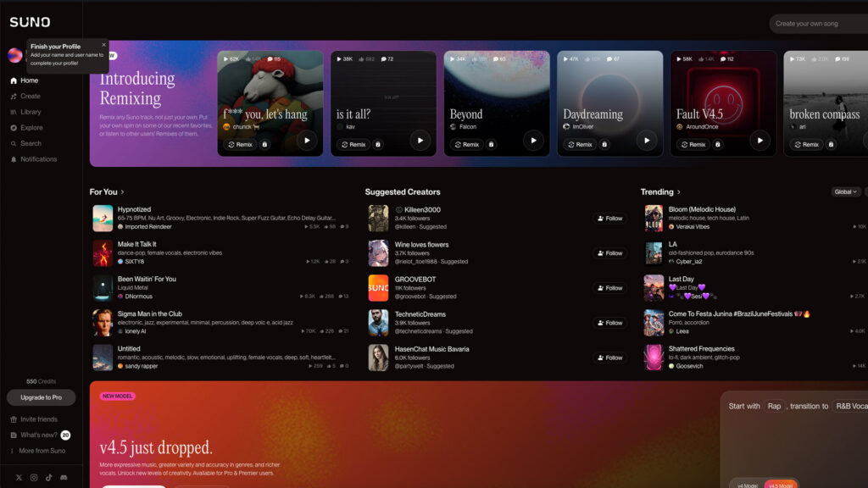This screenshot has width=868, height=488.
Task: Open 'Sigma Man in the Club' song title
Action: [149, 313]
